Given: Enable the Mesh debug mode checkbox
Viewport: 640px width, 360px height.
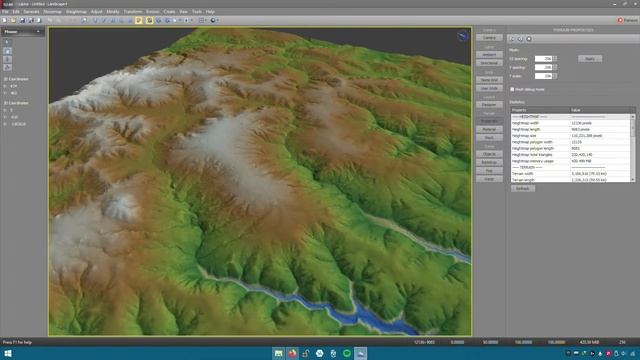Looking at the screenshot, I should point(512,89).
